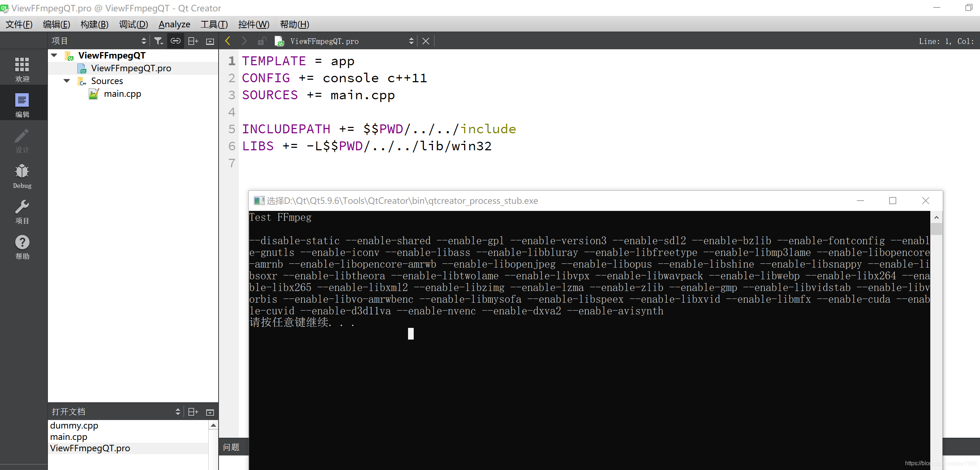Open the 帮助(H) menu
This screenshot has height=470, width=980.
pyautogui.click(x=294, y=24)
